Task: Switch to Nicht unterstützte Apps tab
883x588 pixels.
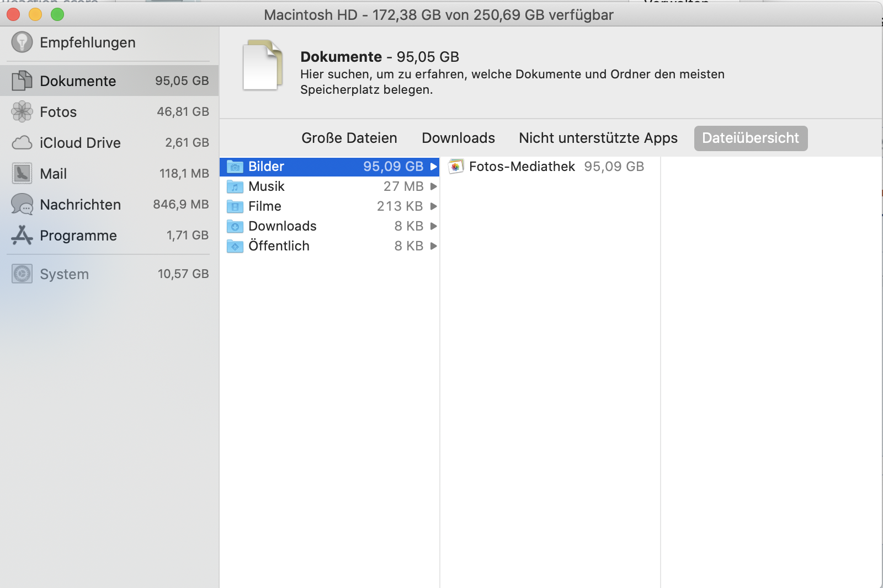Action: [x=598, y=138]
